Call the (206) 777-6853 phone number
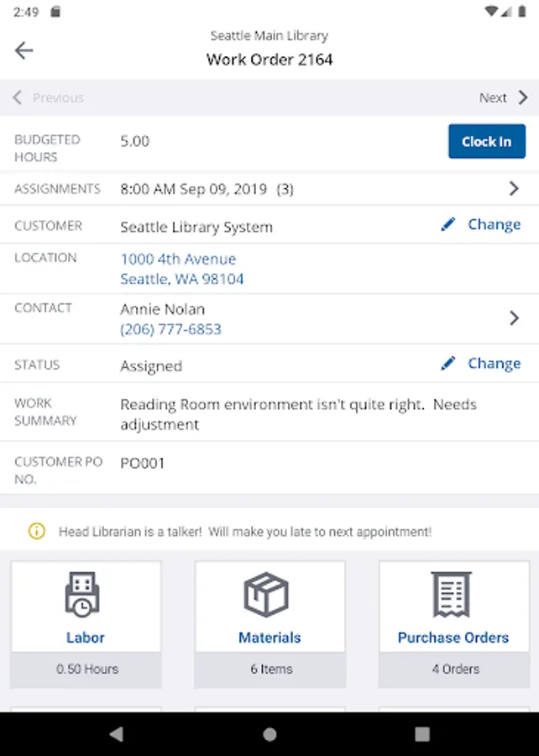The width and height of the screenshot is (539, 756). tap(170, 329)
